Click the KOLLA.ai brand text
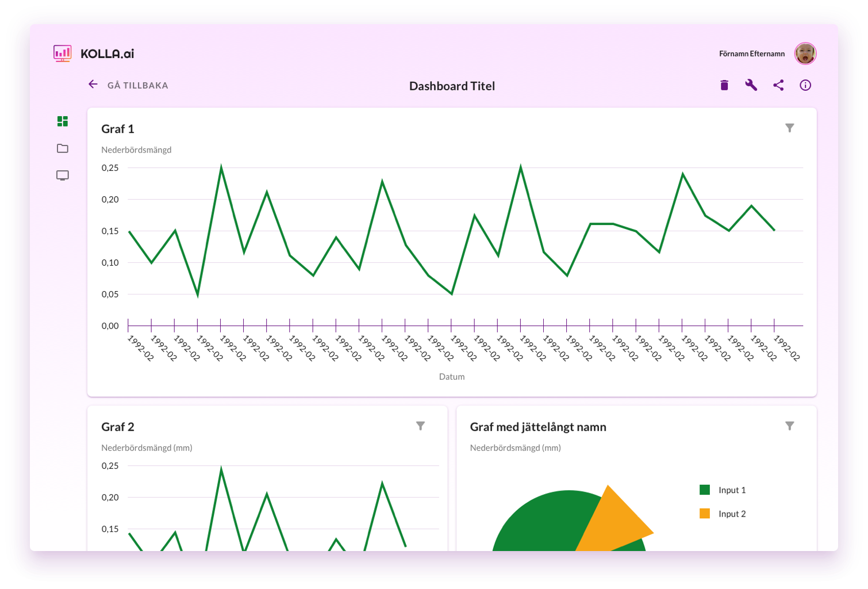 107,53
